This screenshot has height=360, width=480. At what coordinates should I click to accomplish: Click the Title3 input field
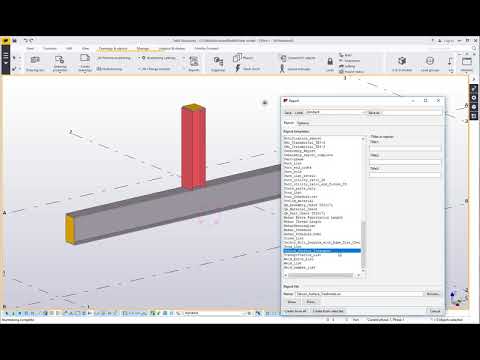click(405, 174)
